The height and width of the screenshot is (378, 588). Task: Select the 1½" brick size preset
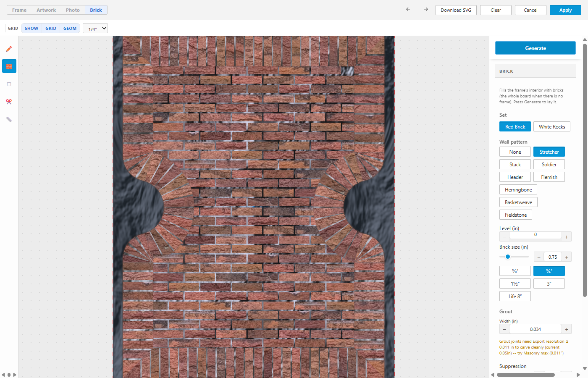click(515, 283)
